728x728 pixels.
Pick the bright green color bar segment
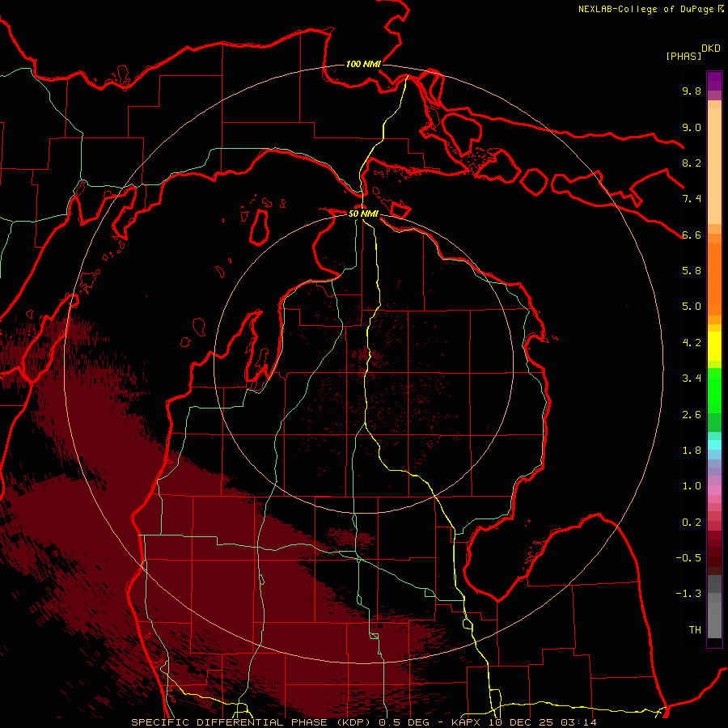714,391
